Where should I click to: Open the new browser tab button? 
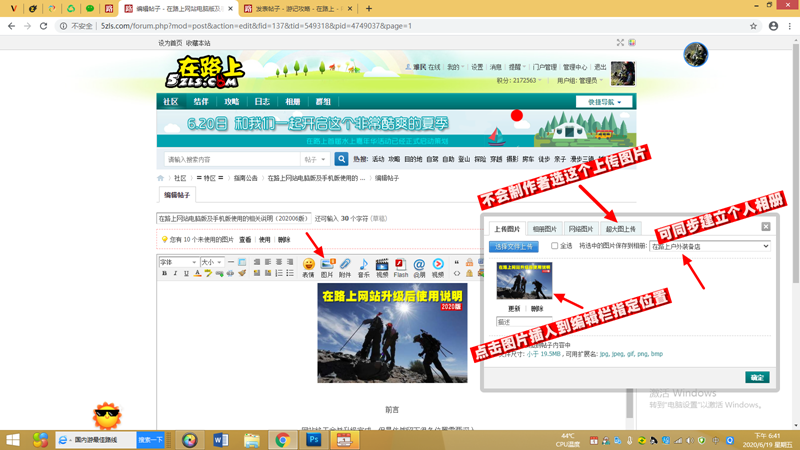pyautogui.click(x=369, y=9)
